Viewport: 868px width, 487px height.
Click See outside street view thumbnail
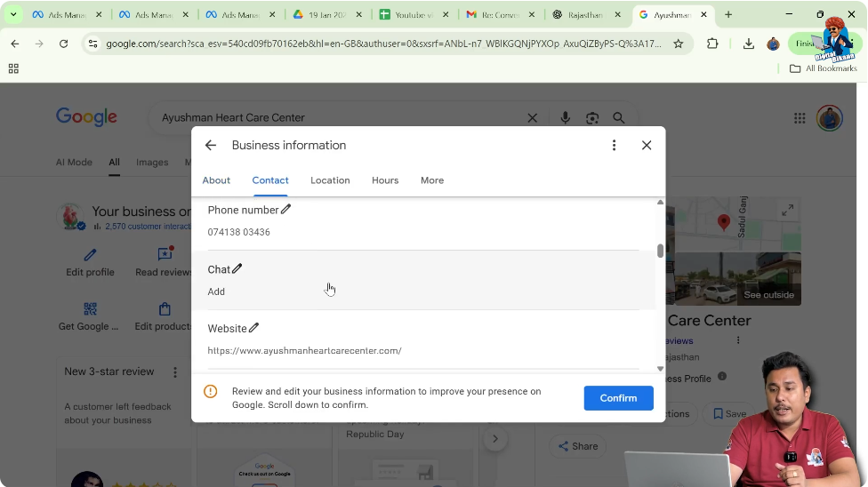pyautogui.click(x=738, y=279)
